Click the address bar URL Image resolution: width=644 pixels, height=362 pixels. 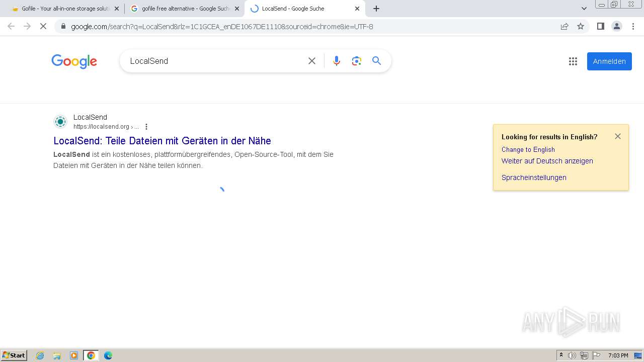coord(222,26)
